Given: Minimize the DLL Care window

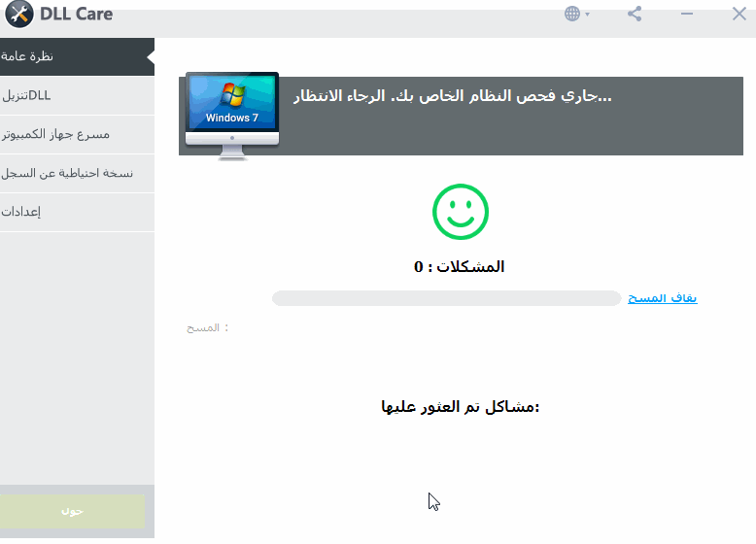Looking at the screenshot, I should 687,14.
